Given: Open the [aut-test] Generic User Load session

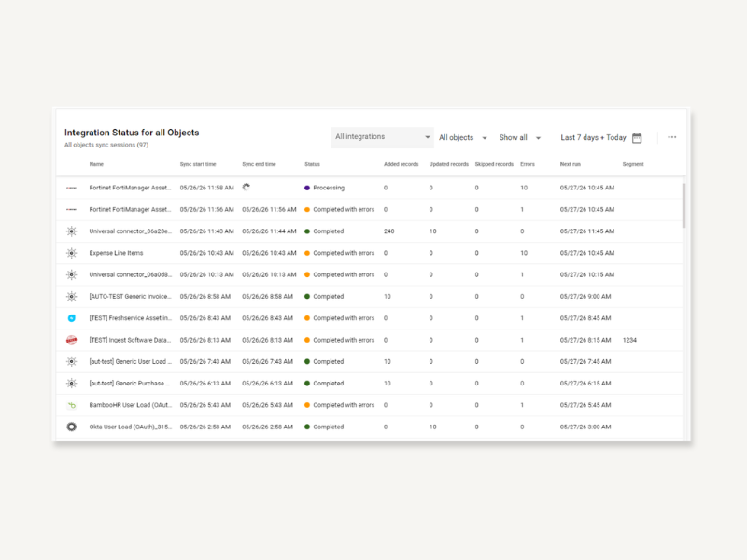Looking at the screenshot, I should 130,362.
